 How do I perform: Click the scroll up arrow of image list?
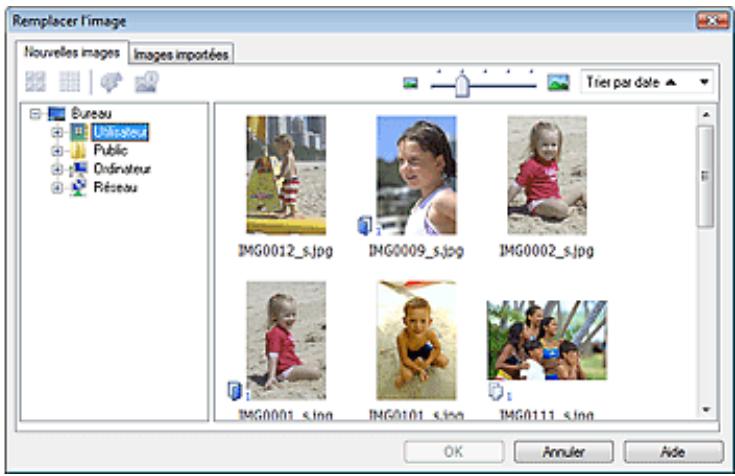coord(706,114)
